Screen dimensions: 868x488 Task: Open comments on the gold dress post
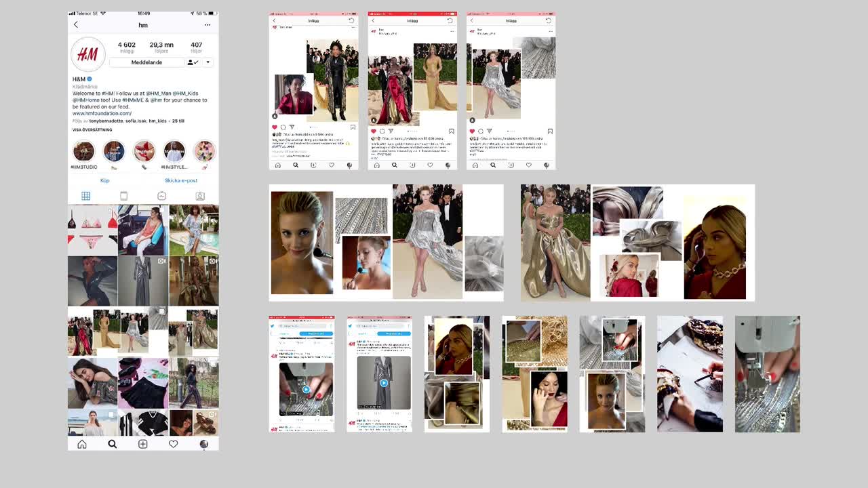[x=382, y=131]
